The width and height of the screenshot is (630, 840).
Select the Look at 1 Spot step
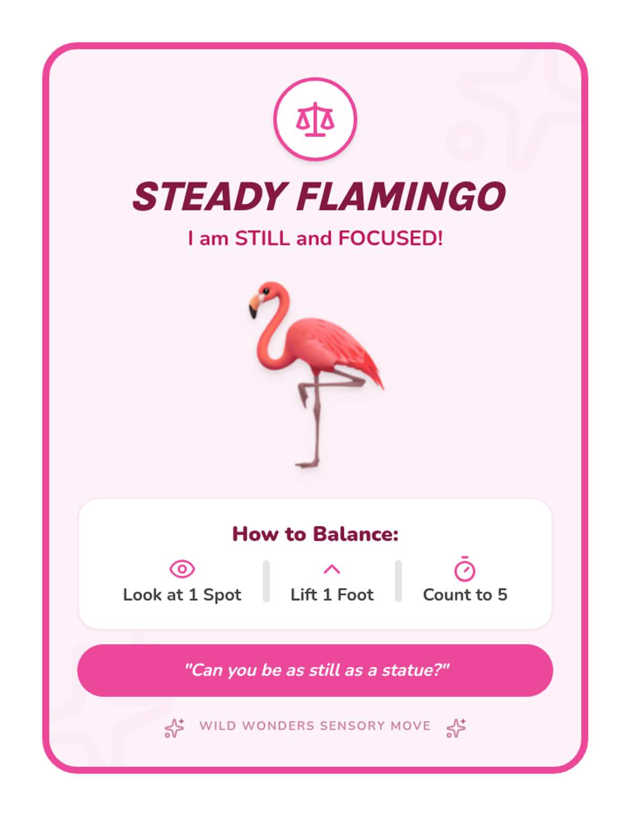tap(182, 581)
